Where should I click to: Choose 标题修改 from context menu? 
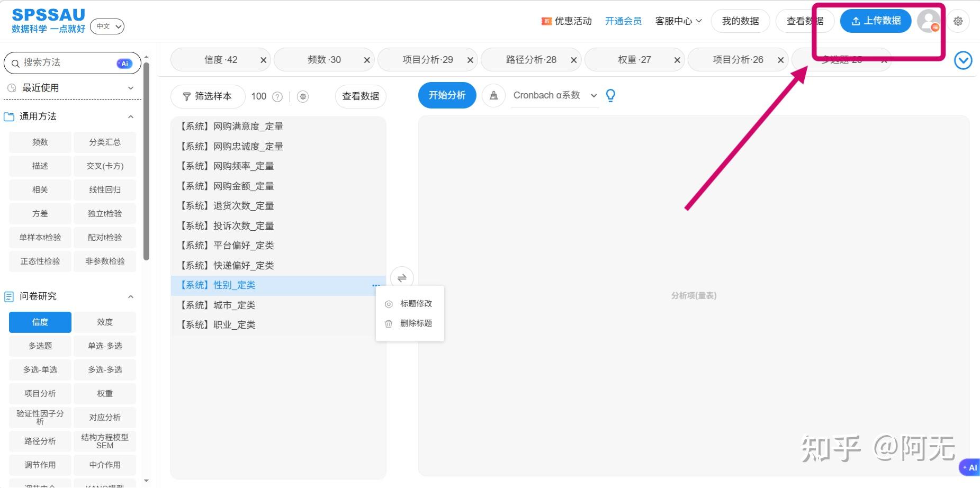410,304
